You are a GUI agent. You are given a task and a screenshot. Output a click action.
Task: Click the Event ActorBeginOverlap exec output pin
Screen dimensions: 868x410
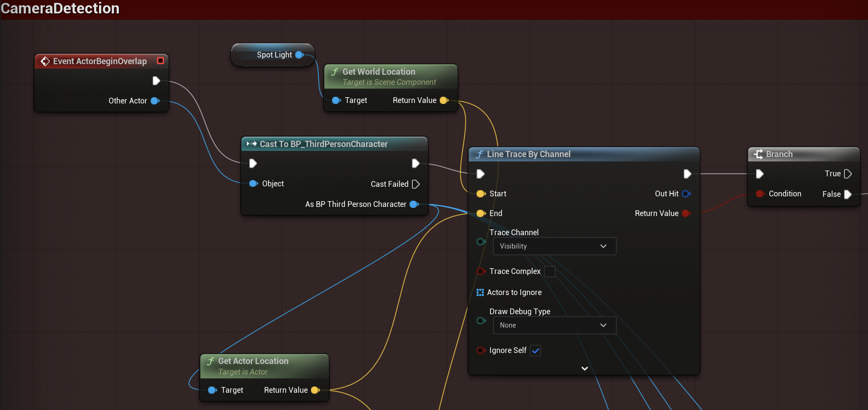[156, 80]
